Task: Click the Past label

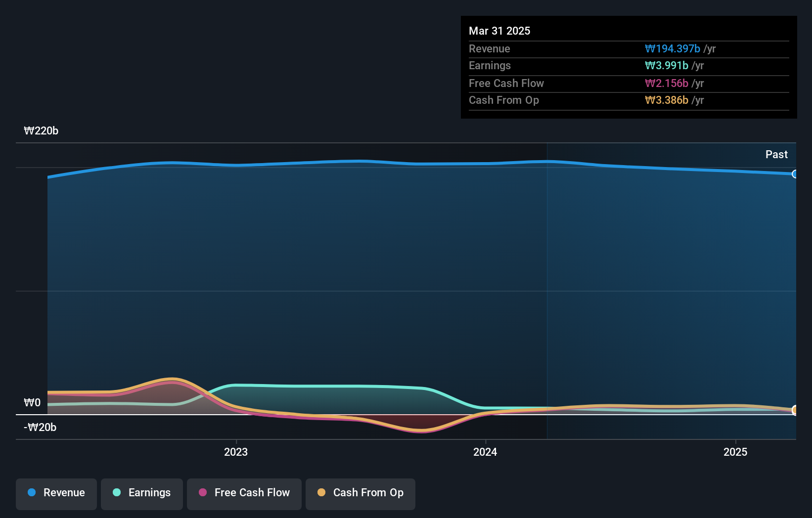Action: 776,154
